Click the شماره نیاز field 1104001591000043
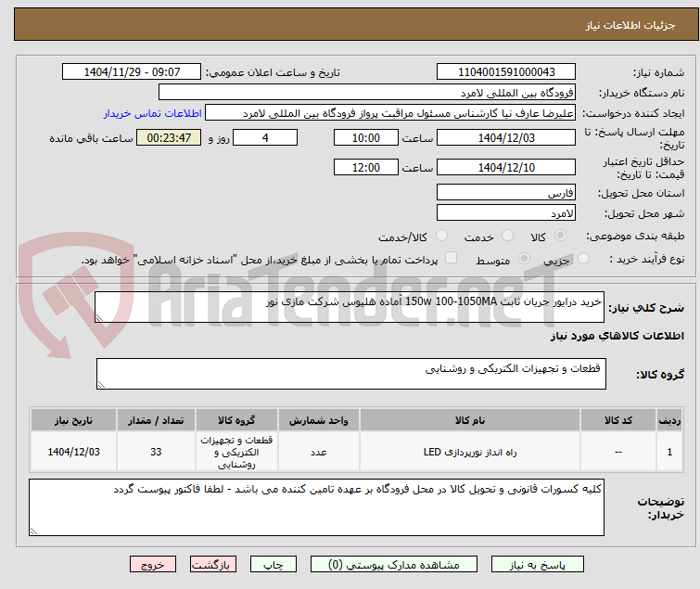This screenshot has width=700, height=589. coord(506,72)
